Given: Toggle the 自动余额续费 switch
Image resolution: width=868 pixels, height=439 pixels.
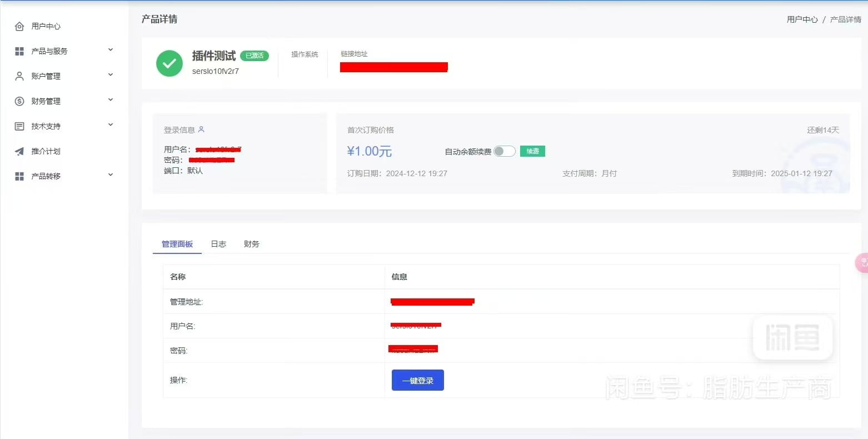Looking at the screenshot, I should [x=504, y=151].
